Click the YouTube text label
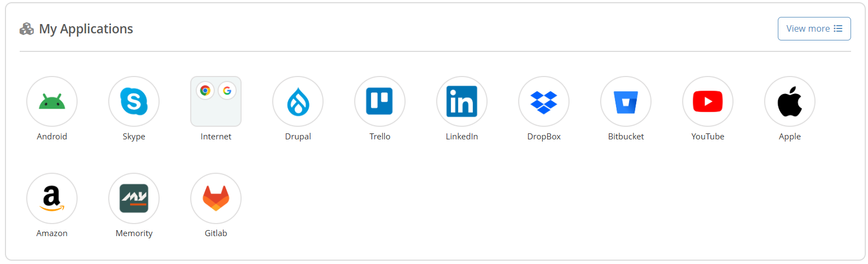 pos(708,137)
